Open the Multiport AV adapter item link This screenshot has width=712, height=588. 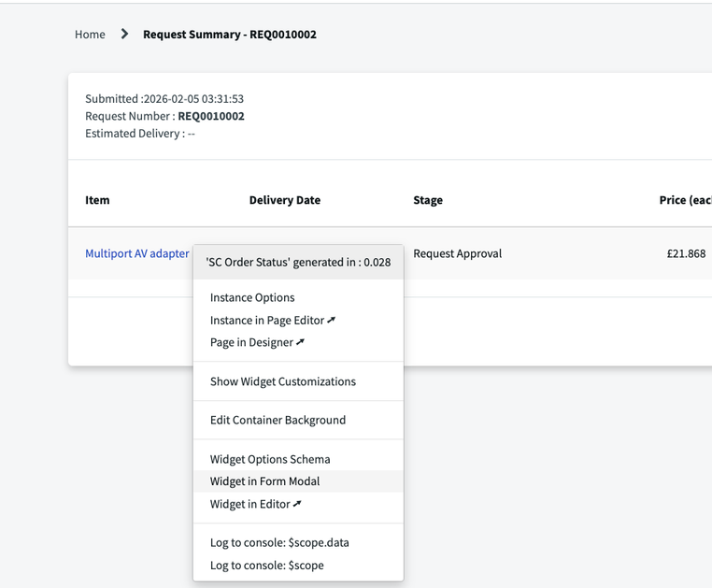(136, 253)
